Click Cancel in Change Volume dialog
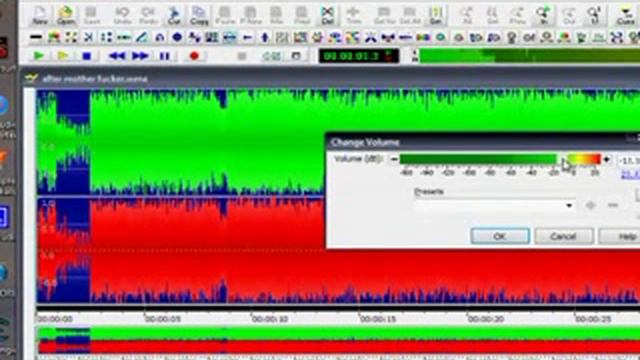Screen dimensions: 640x360 tap(564, 236)
